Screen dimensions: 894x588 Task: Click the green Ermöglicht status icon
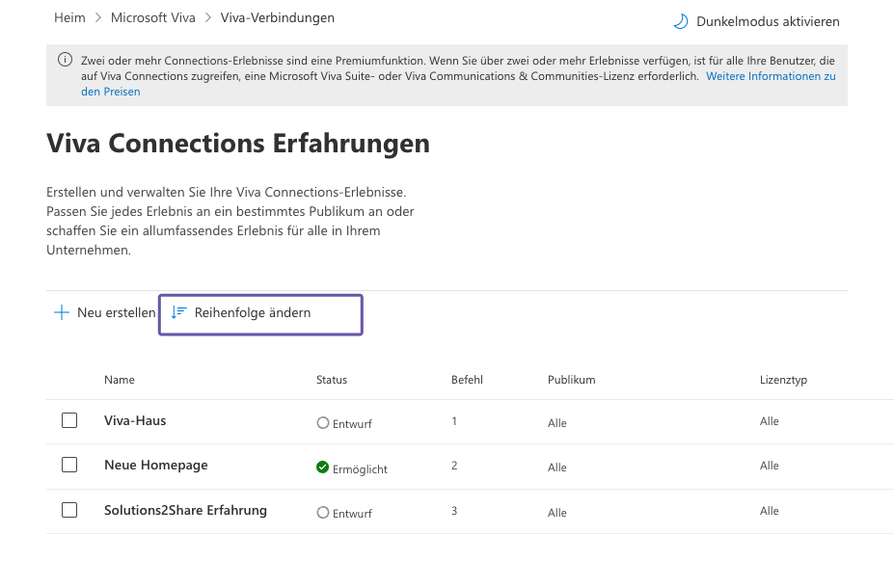(x=323, y=468)
